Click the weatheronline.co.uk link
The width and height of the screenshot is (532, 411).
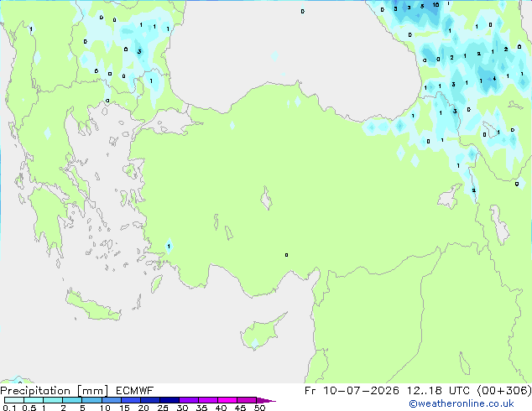[x=462, y=403]
